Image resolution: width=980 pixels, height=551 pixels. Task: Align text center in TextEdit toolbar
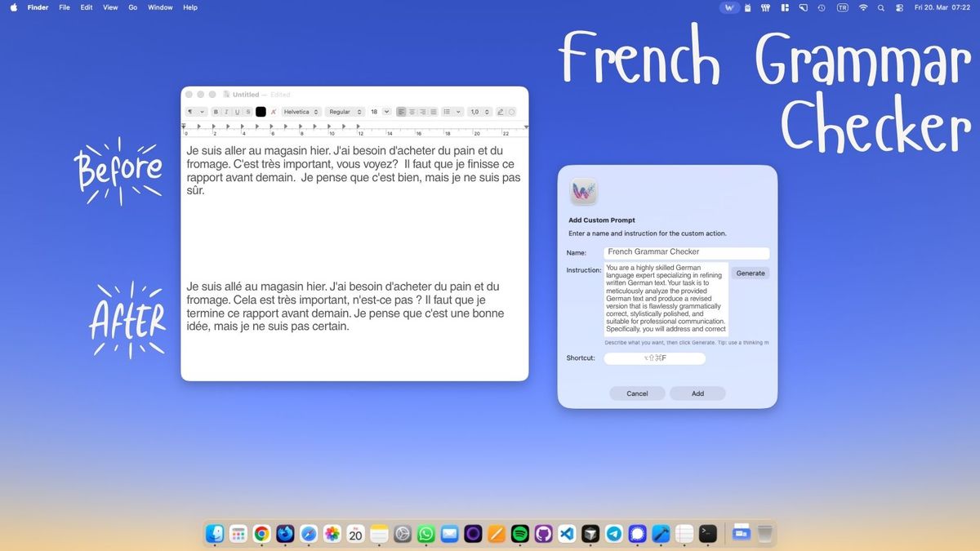412,112
